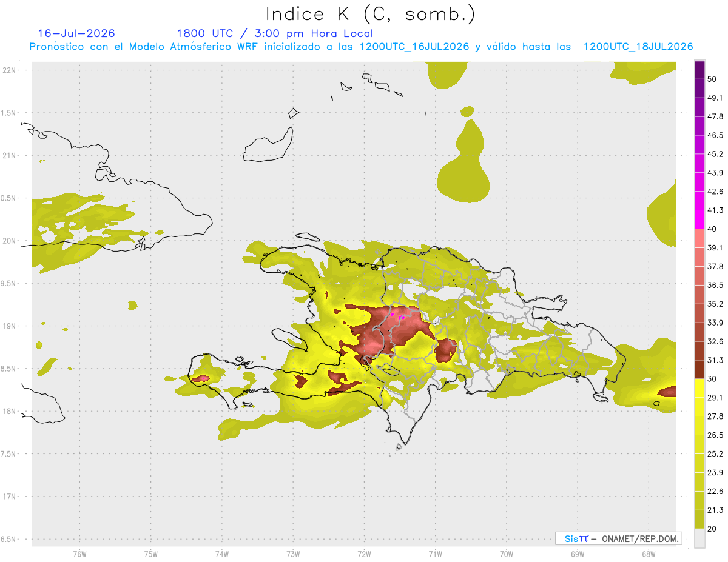
Task: Click the colorbar value "22.6"
Action: tap(715, 492)
